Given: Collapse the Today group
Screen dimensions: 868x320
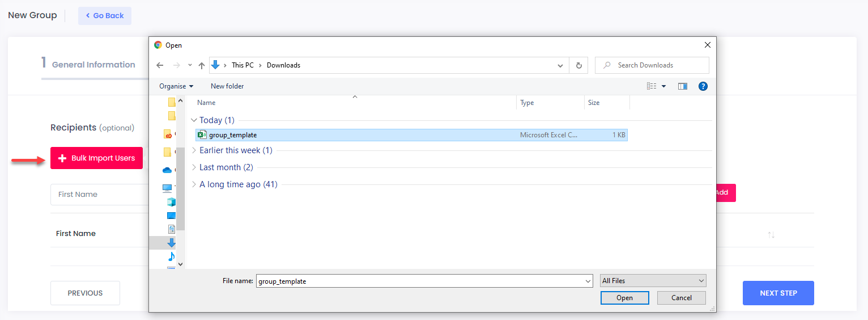Looking at the screenshot, I should point(194,120).
